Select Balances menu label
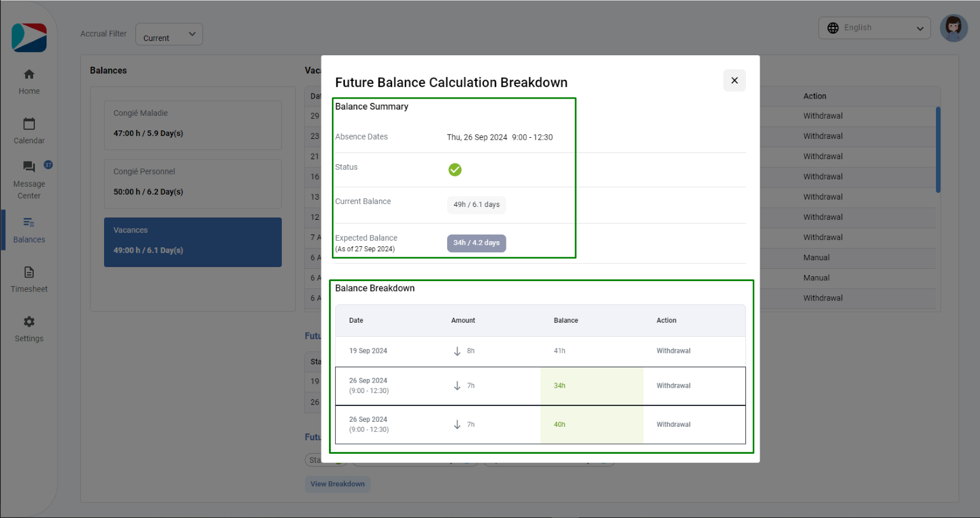 pyautogui.click(x=29, y=239)
